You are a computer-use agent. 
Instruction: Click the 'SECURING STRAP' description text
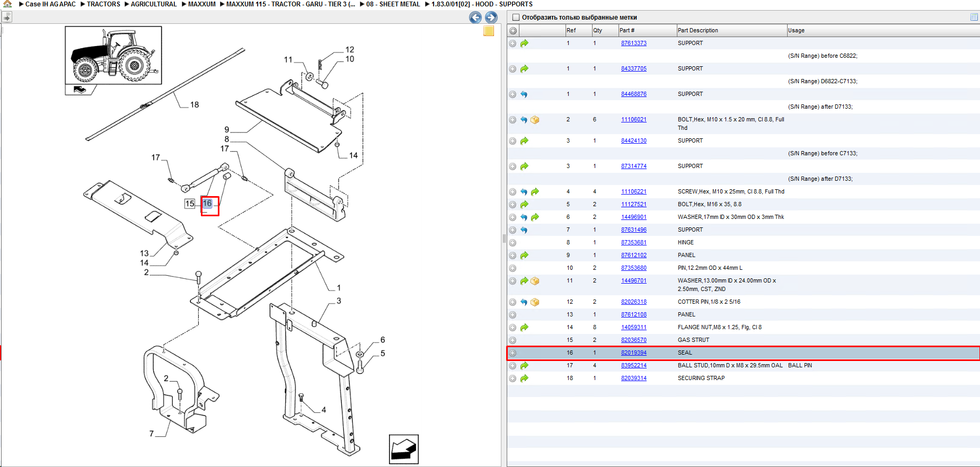point(701,378)
